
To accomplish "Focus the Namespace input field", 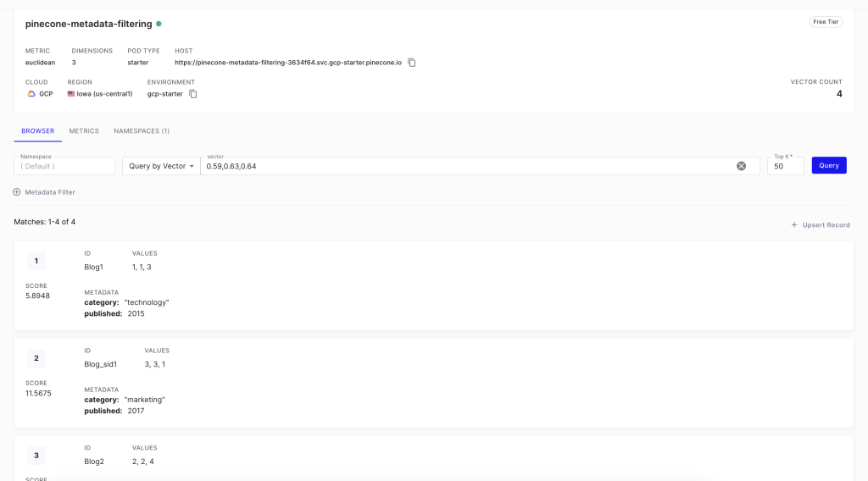I will [64, 166].
